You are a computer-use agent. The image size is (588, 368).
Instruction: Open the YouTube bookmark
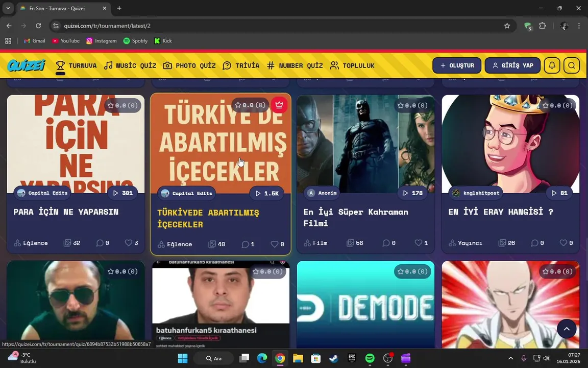tap(66, 41)
